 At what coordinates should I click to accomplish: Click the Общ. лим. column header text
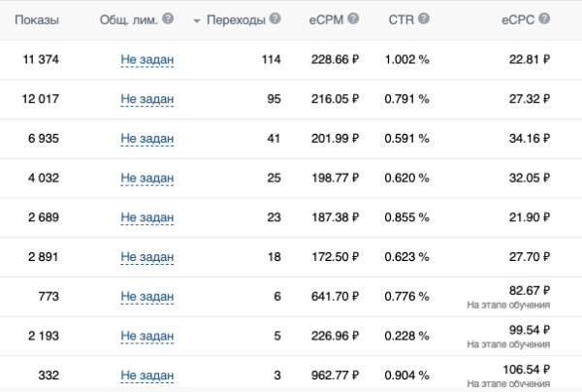(x=128, y=19)
